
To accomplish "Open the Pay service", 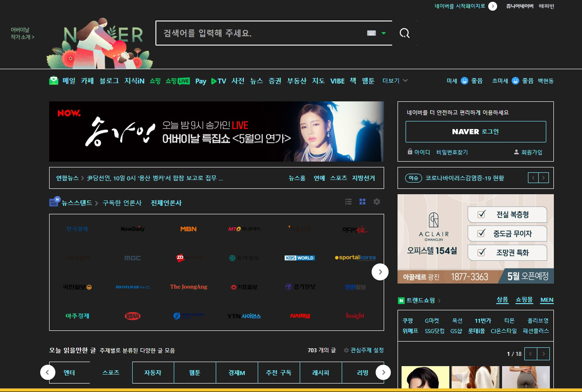I will coord(201,81).
